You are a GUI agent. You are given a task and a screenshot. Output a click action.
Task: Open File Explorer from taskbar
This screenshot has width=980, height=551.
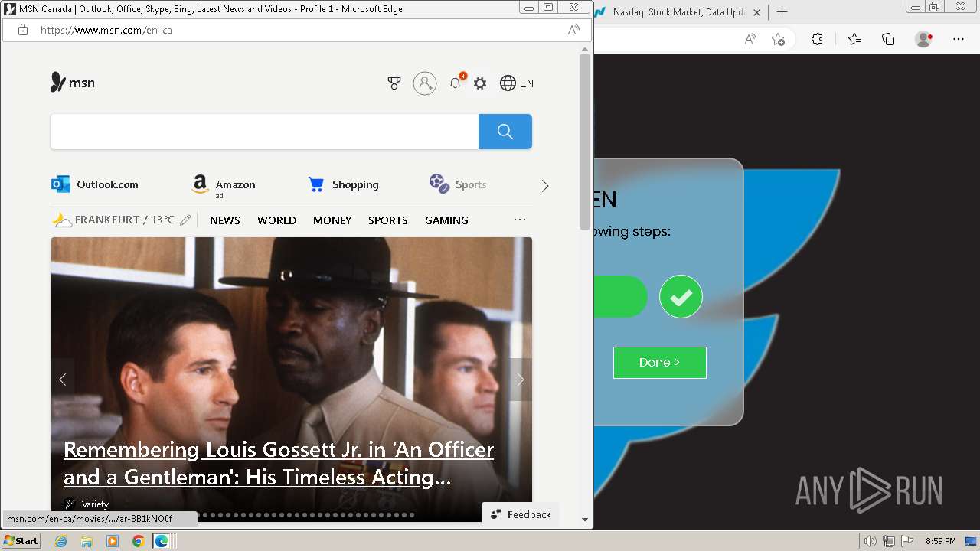click(87, 541)
